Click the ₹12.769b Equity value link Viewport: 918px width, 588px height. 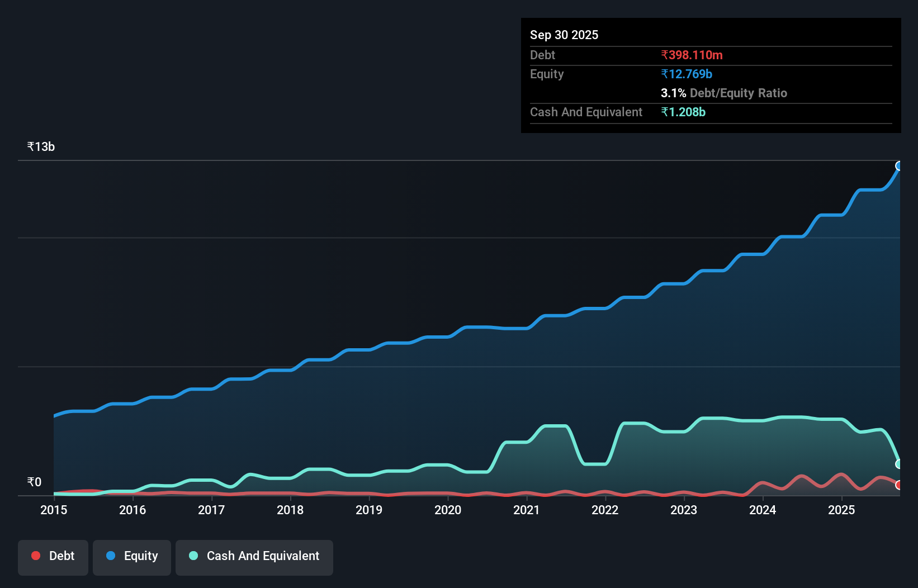tap(686, 73)
